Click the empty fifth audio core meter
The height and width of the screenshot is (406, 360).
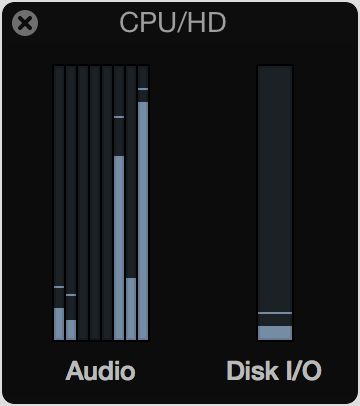click(x=107, y=203)
